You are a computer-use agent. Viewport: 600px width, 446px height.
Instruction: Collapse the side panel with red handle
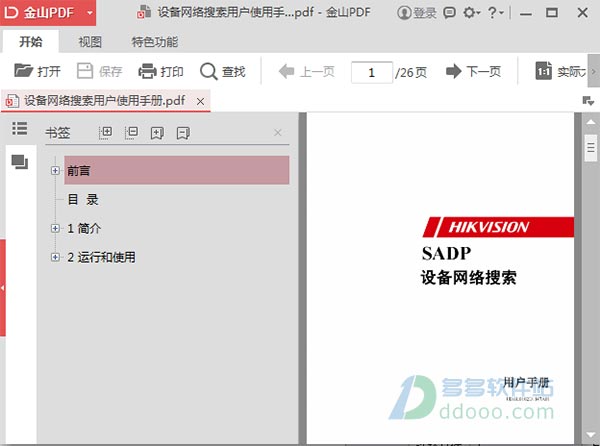click(3, 288)
